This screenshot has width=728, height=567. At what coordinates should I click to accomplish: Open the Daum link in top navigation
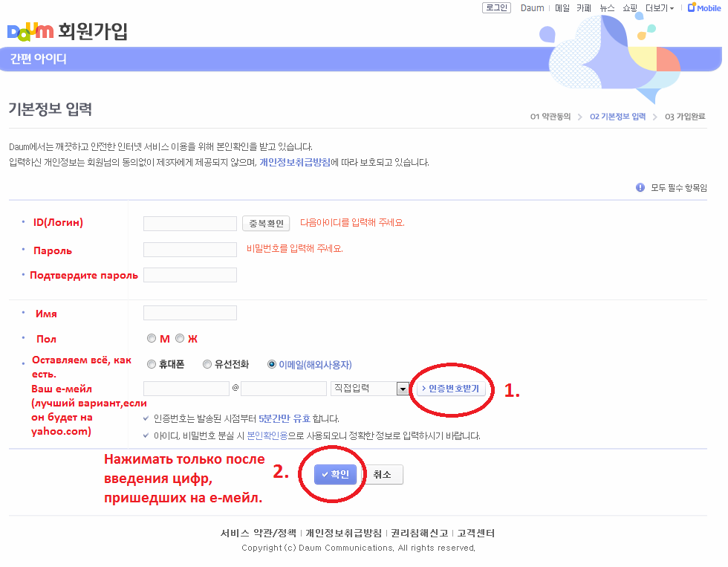click(x=532, y=8)
